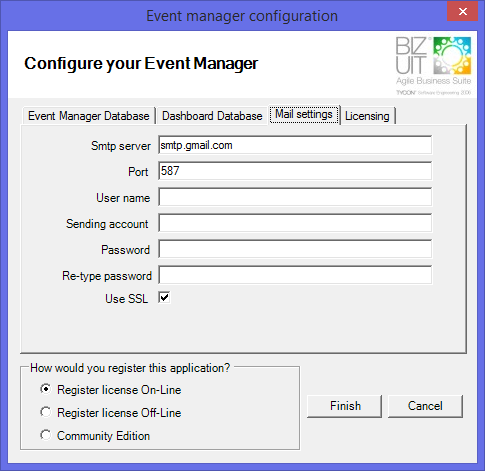Screen dimensions: 485x471
Task: Click the Cancel button
Action: coord(425,406)
